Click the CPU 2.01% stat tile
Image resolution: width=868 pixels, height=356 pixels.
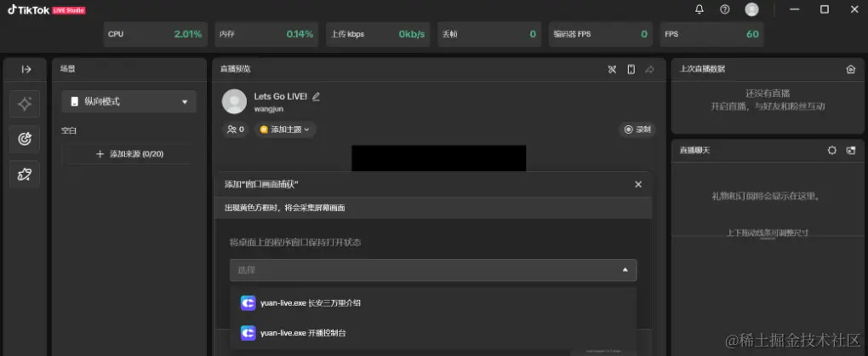pyautogui.click(x=156, y=34)
